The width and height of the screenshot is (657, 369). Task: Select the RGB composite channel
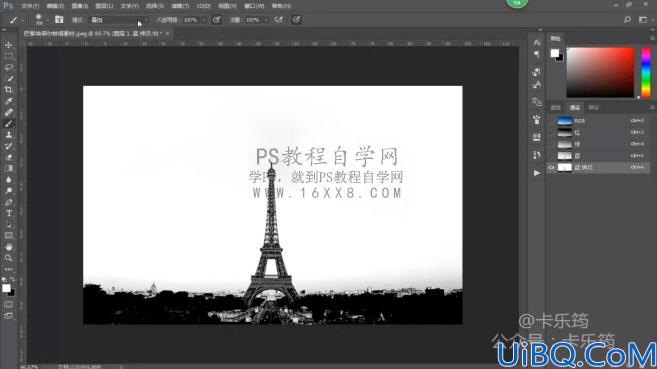coord(598,121)
